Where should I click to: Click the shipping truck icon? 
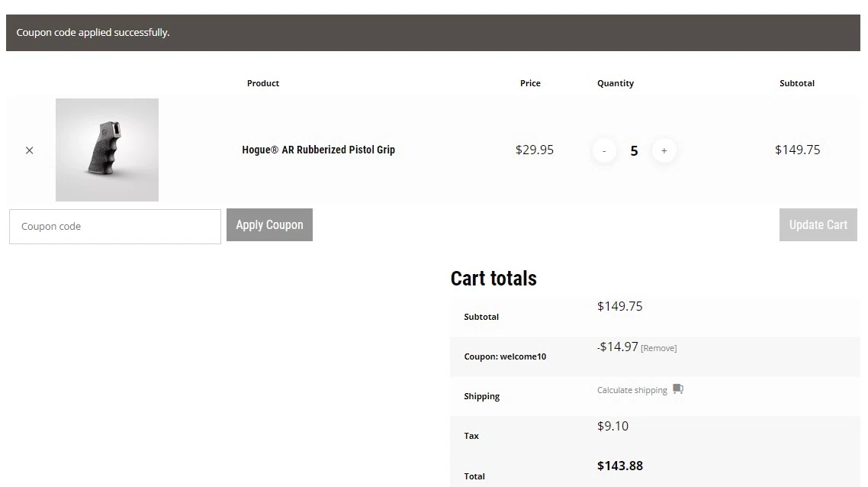coord(678,389)
